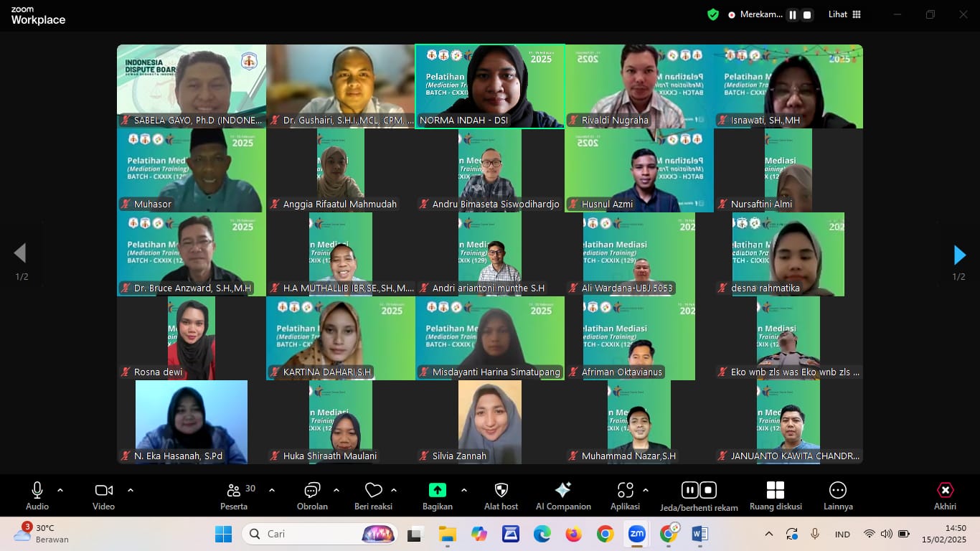
Task: Stop recording in the Jeda/berhenti rekam control
Action: click(708, 490)
